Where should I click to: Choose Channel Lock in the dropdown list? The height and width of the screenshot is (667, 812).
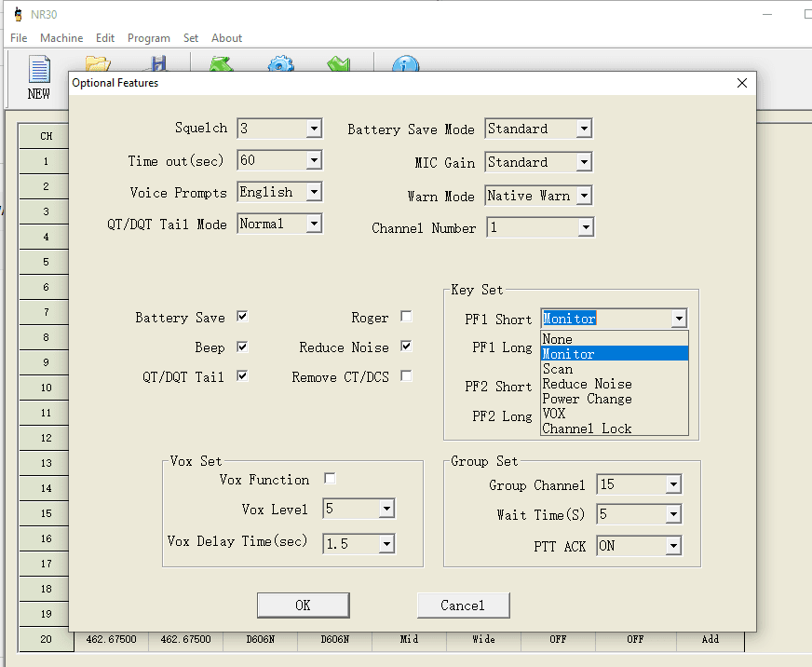click(587, 429)
